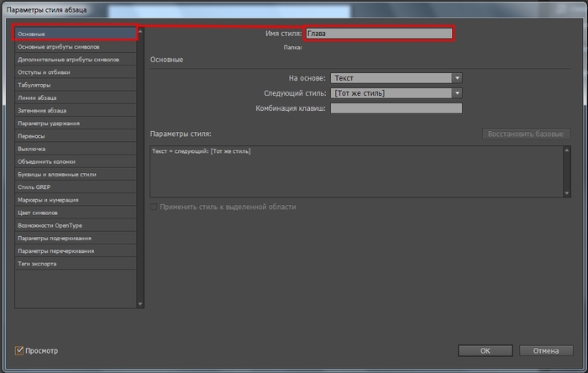Switch to the Переносы section

click(74, 136)
